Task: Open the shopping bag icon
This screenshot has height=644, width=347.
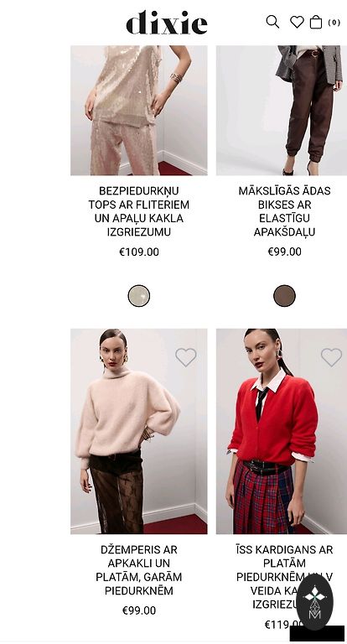Action: point(316,22)
